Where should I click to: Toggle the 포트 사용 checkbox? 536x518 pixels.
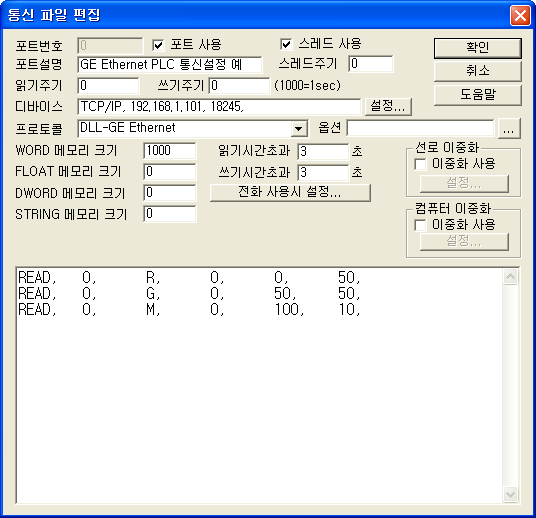[x=158, y=45]
